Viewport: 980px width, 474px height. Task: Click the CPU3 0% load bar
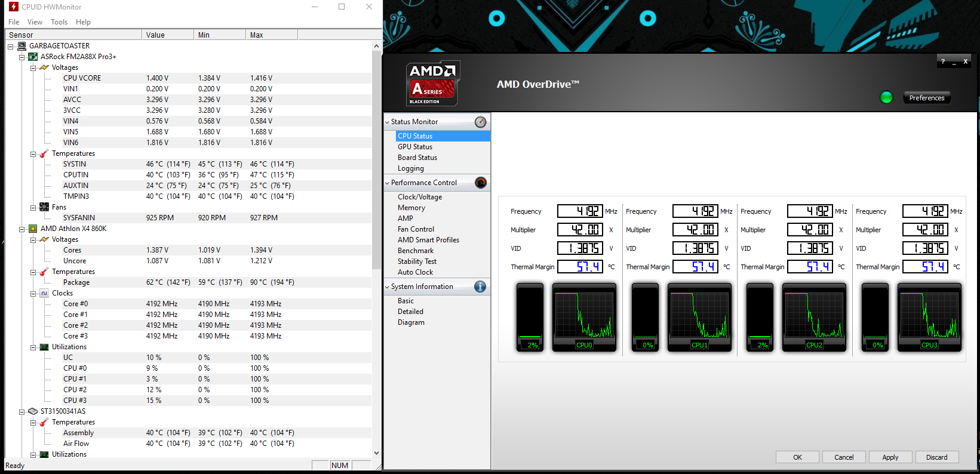point(875,317)
